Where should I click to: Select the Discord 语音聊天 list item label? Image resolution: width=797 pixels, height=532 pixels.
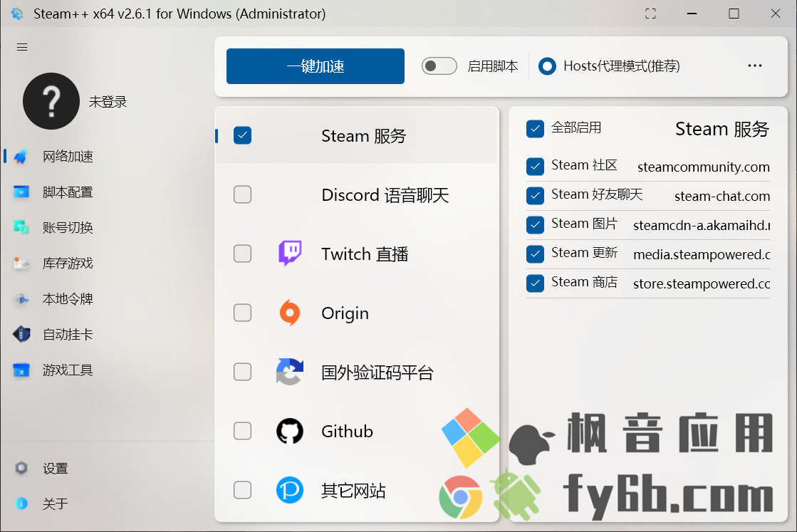[x=385, y=195]
